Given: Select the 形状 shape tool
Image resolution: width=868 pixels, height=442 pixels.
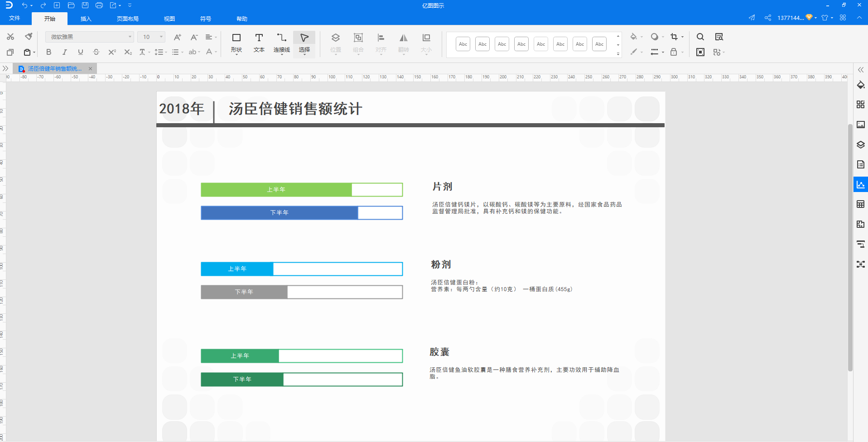Looking at the screenshot, I should pyautogui.click(x=236, y=43).
